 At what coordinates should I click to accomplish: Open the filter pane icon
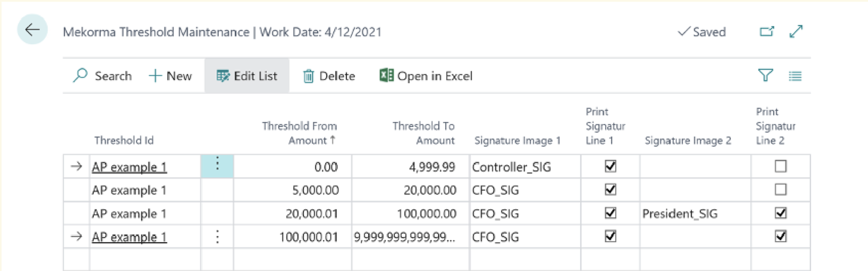point(765,75)
